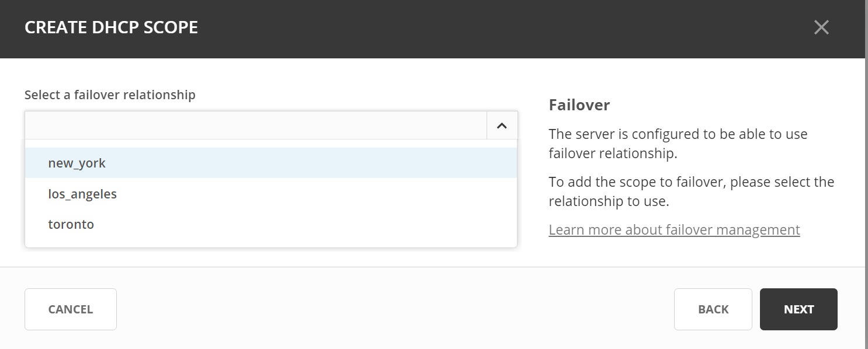This screenshot has width=868, height=349.
Task: Click the CREATE DHCP SCOPE title text
Action: point(111,27)
